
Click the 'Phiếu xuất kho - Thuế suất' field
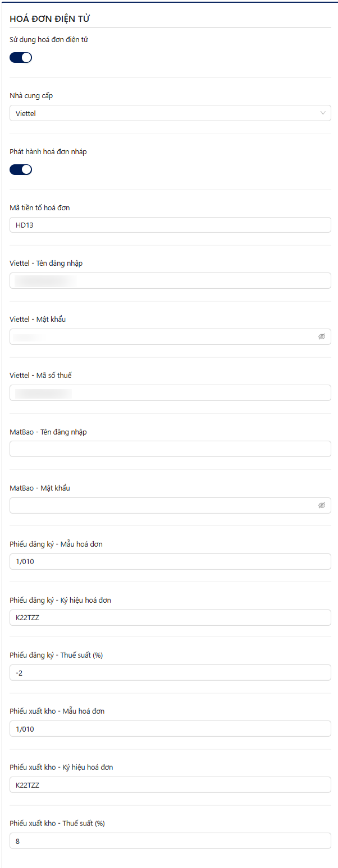[170, 841]
